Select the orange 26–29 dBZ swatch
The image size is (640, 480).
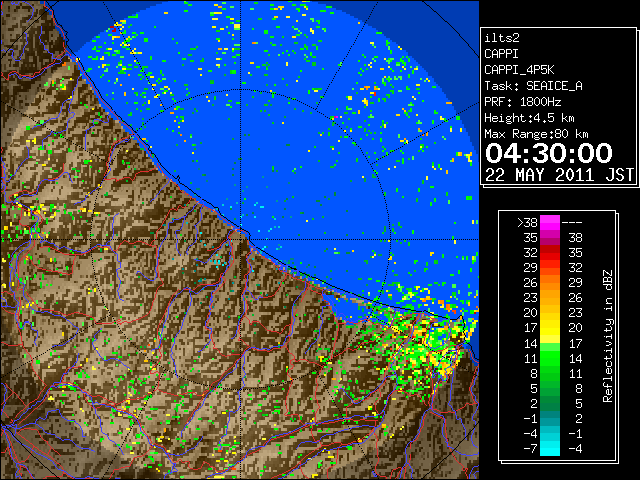[550, 282]
